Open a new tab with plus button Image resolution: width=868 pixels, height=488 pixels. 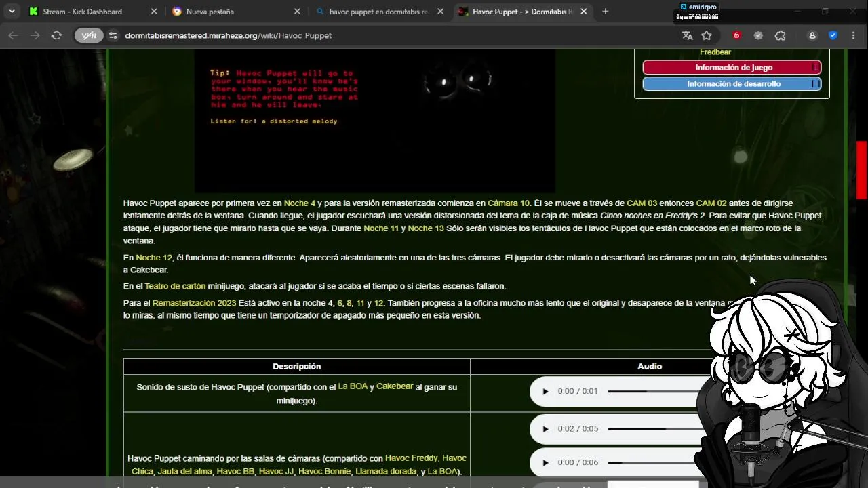pos(606,12)
